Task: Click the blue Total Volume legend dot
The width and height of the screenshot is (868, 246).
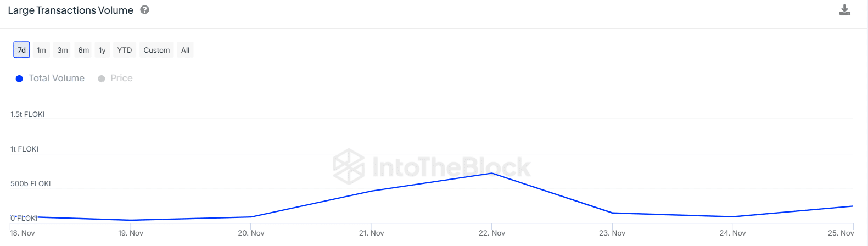Action: click(19, 79)
